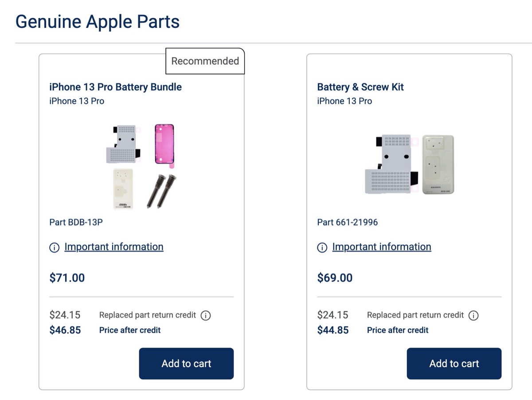
Task: Click the Battery & Screw Kit title
Action: pos(360,87)
